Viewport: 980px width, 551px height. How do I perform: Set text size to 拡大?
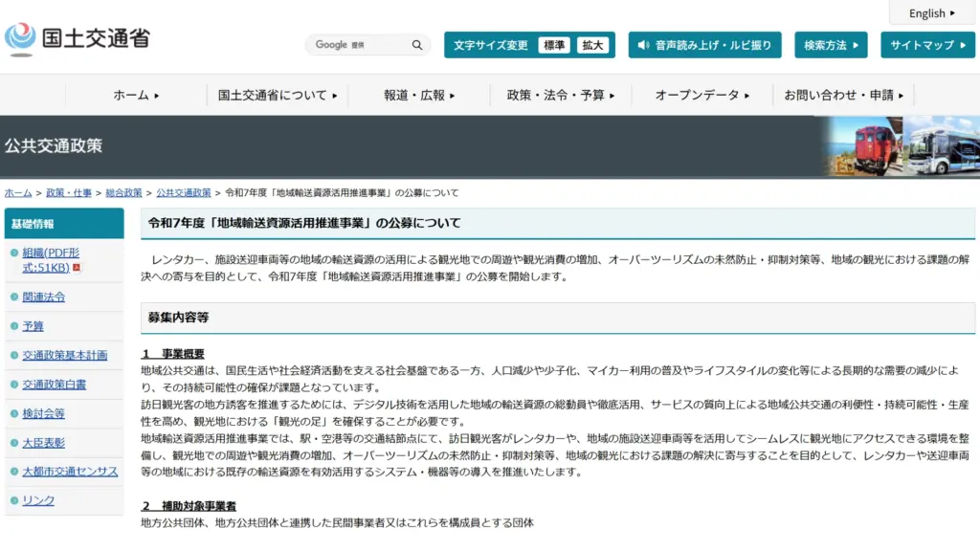(592, 45)
